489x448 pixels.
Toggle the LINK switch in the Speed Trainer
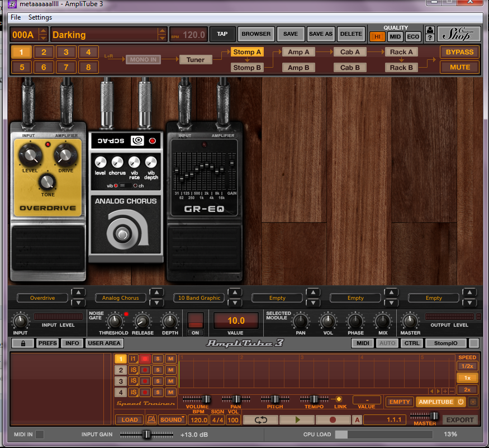point(339,399)
